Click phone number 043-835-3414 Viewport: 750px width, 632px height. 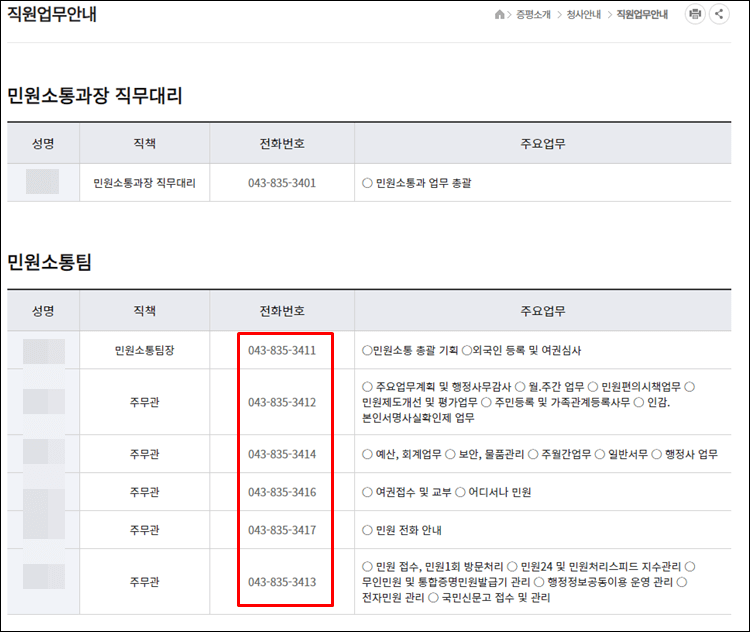click(x=282, y=454)
